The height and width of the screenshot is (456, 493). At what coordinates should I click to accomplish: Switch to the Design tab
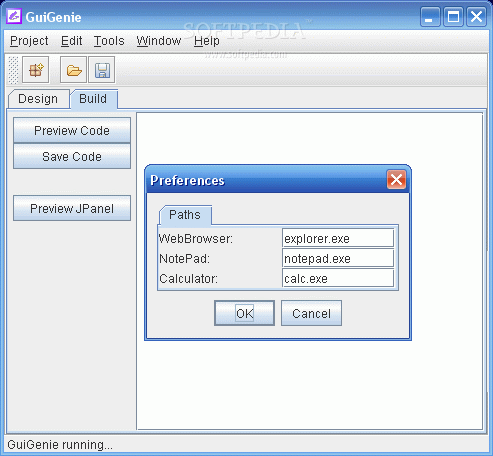tap(38, 99)
